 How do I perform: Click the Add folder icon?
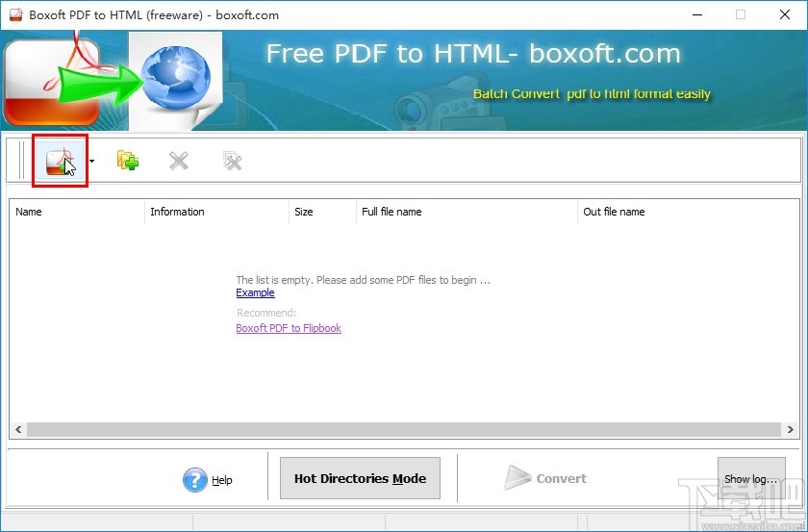coord(128,161)
